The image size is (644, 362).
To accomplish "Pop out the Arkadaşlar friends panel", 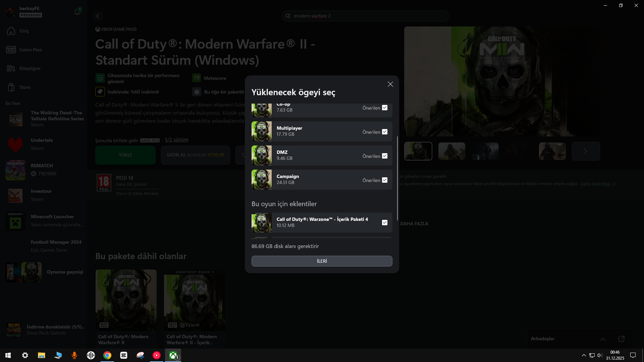I will click(621, 339).
